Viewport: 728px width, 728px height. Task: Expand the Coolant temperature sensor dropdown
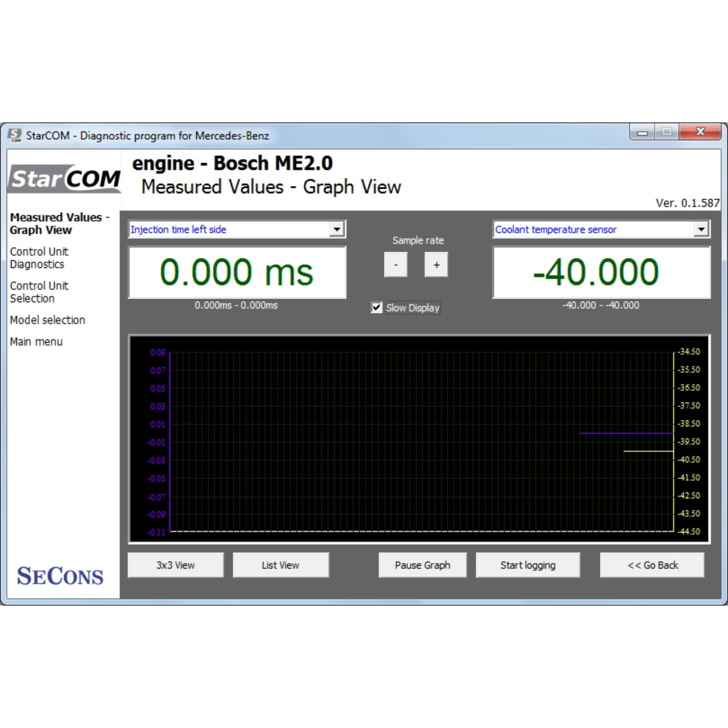pos(601,229)
